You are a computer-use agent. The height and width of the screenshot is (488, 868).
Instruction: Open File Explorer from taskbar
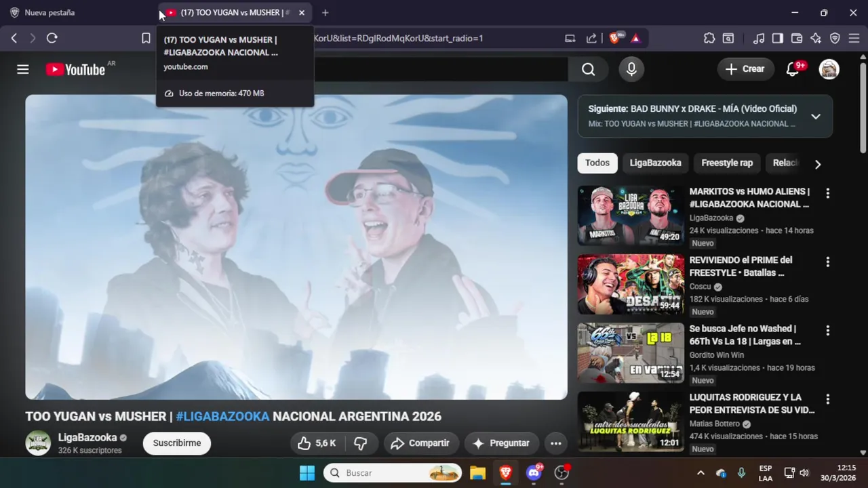click(x=477, y=472)
